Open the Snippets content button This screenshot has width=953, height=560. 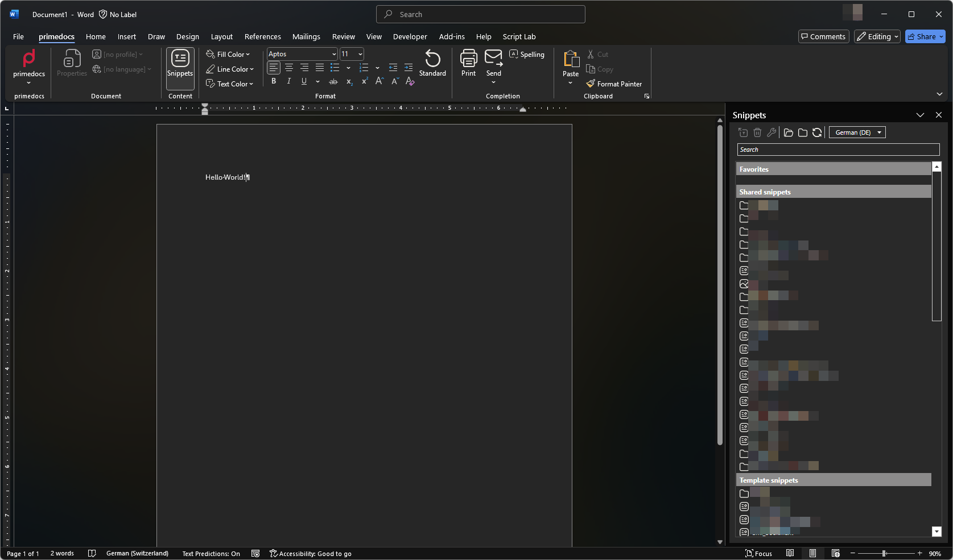(180, 68)
